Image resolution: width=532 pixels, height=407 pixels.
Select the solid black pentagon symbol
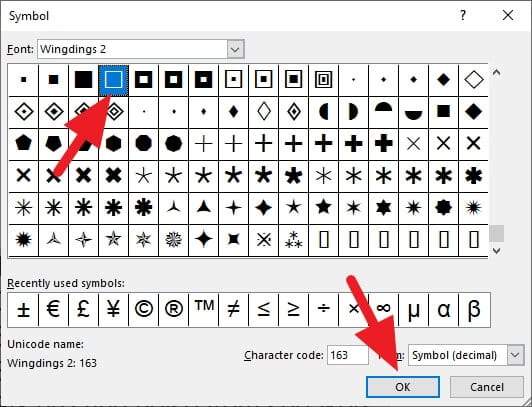click(23, 144)
